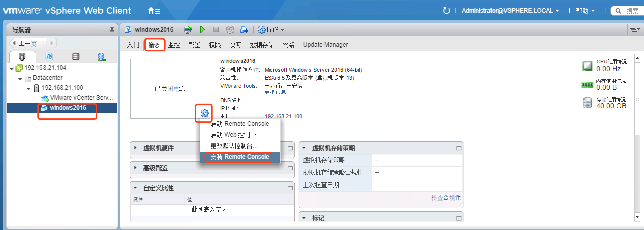Choose 启动 Remote Console menu item
Image resolution: width=644 pixels, height=230 pixels.
point(240,124)
